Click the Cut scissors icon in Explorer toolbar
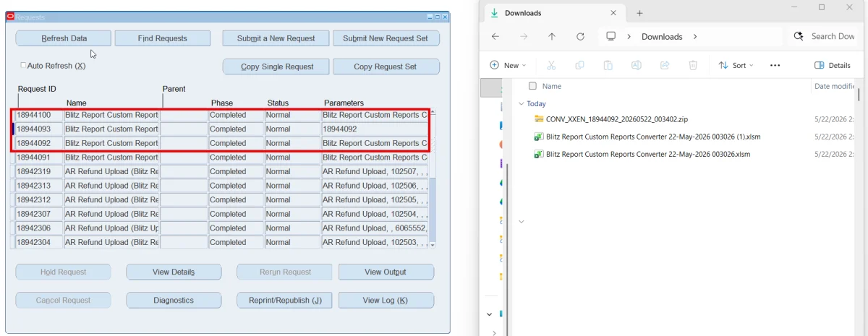 point(550,65)
